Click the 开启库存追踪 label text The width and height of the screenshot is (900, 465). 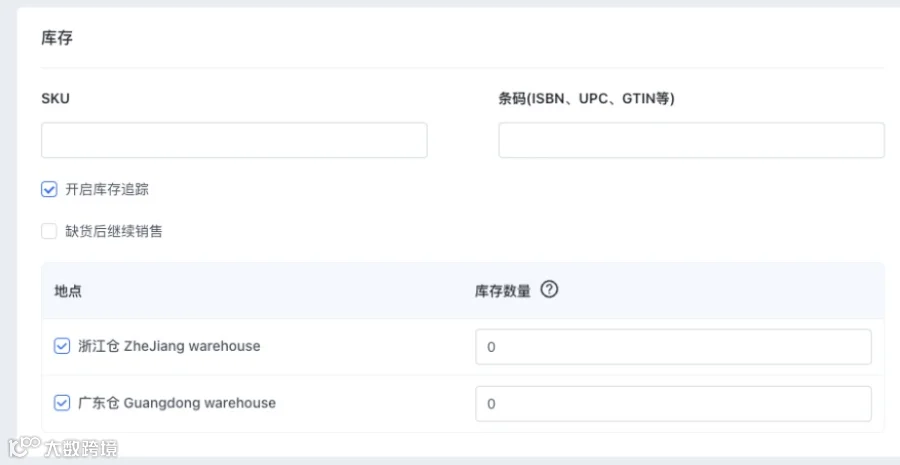pyautogui.click(x=107, y=189)
